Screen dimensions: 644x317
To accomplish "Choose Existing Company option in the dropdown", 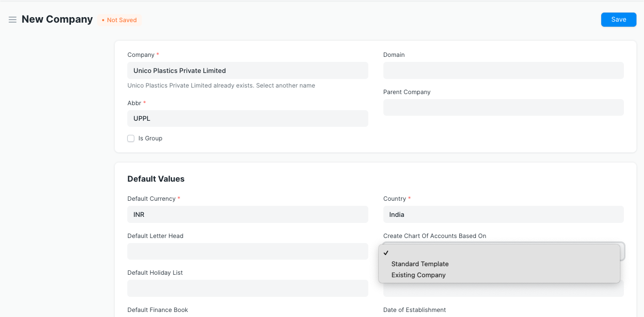I will pos(418,275).
